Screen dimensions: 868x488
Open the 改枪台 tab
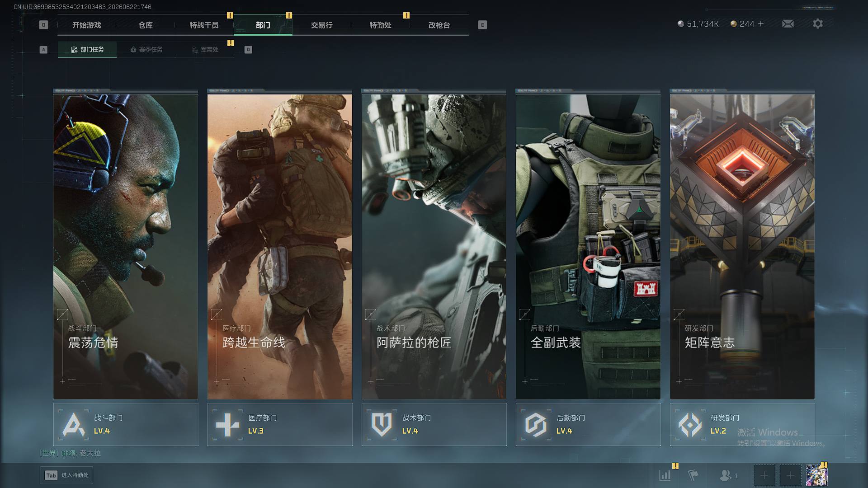click(x=439, y=25)
